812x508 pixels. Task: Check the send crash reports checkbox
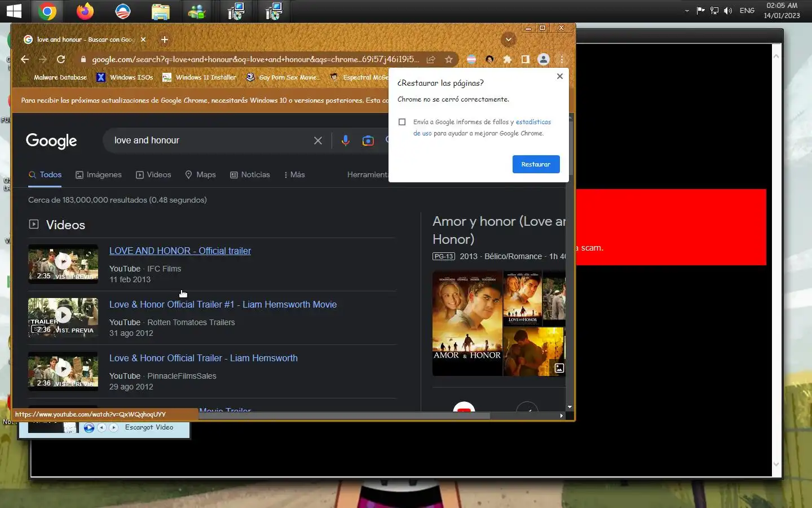click(x=402, y=122)
